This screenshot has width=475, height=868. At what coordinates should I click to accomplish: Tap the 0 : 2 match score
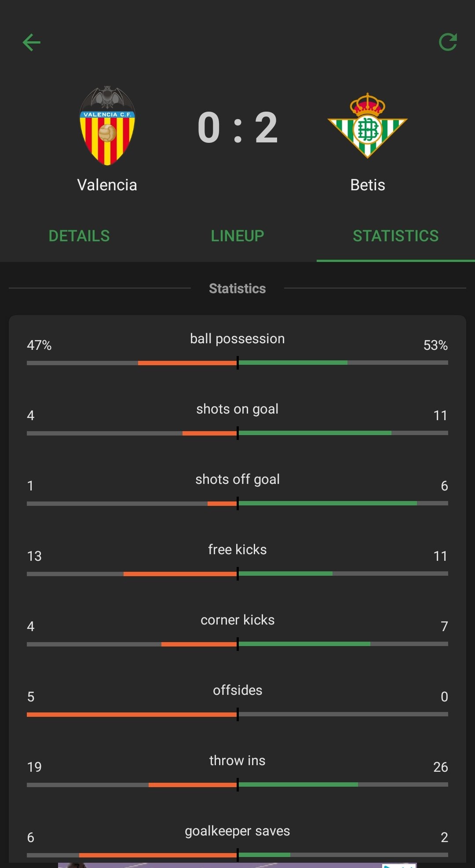pyautogui.click(x=237, y=127)
